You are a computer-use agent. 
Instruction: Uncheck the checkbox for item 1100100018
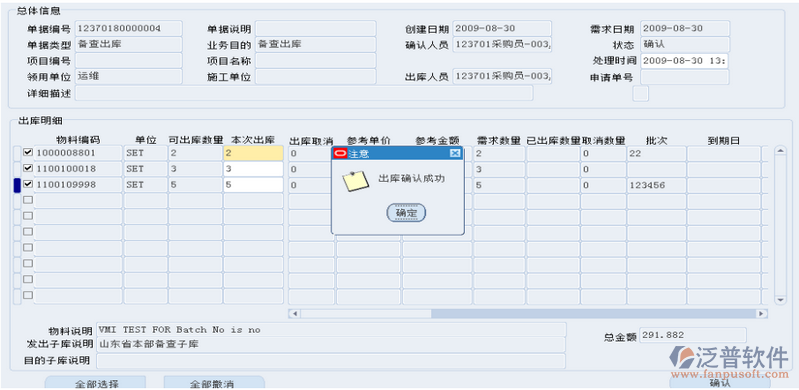pos(28,168)
